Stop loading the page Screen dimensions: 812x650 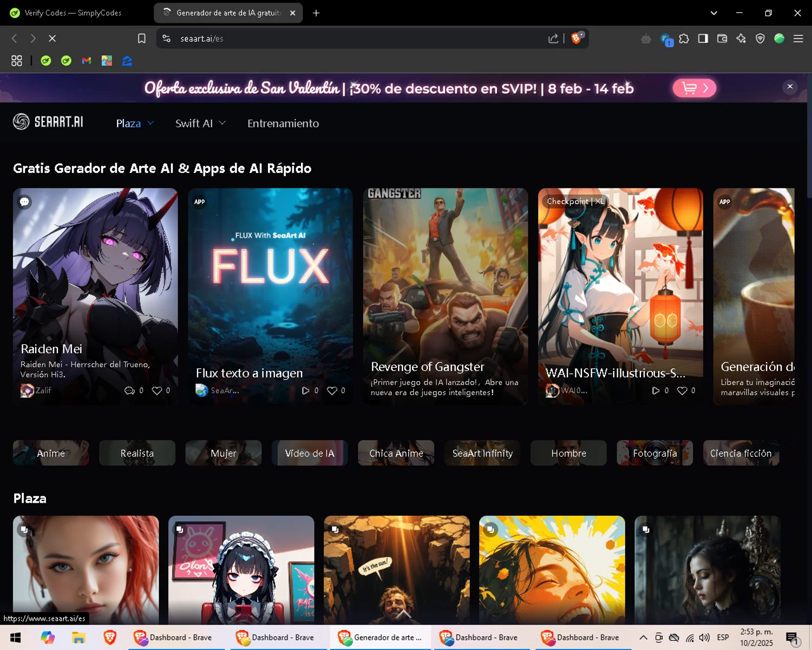click(x=52, y=38)
